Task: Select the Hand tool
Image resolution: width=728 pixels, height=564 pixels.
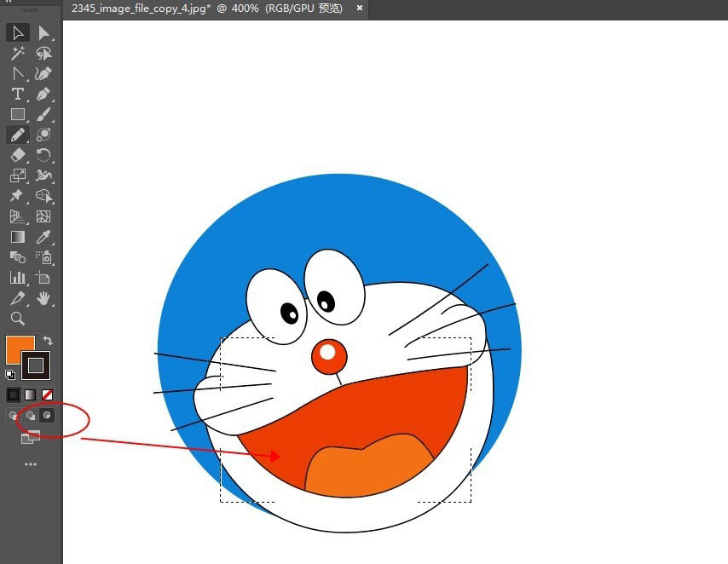Action: [x=43, y=298]
